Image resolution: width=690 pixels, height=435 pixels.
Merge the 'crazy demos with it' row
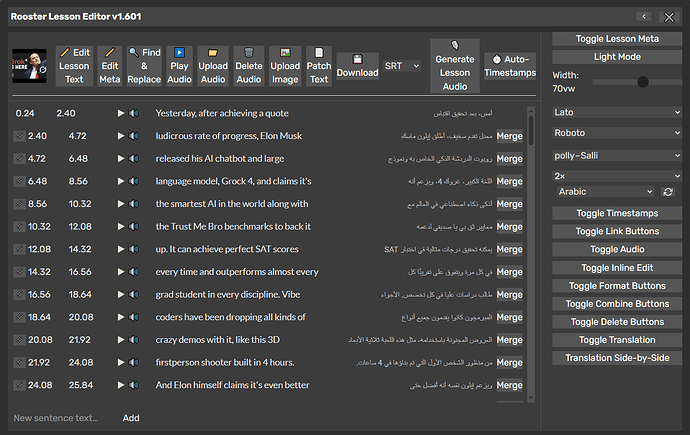510,340
